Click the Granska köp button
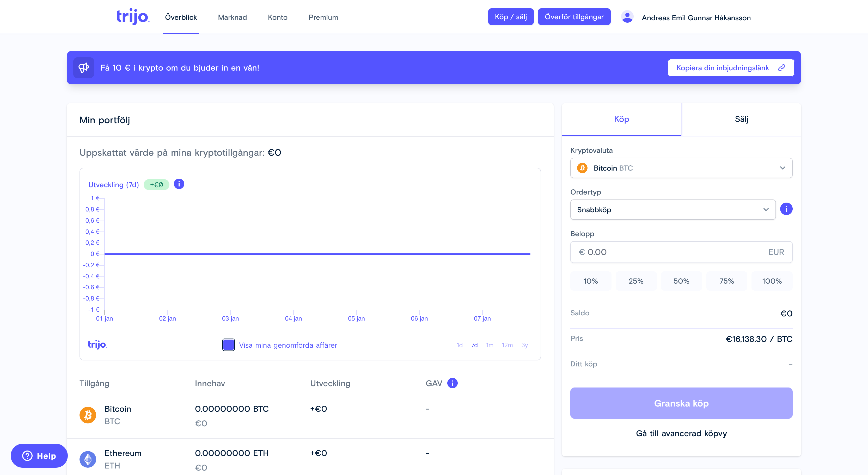Viewport: 868px width, 475px height. [681, 403]
